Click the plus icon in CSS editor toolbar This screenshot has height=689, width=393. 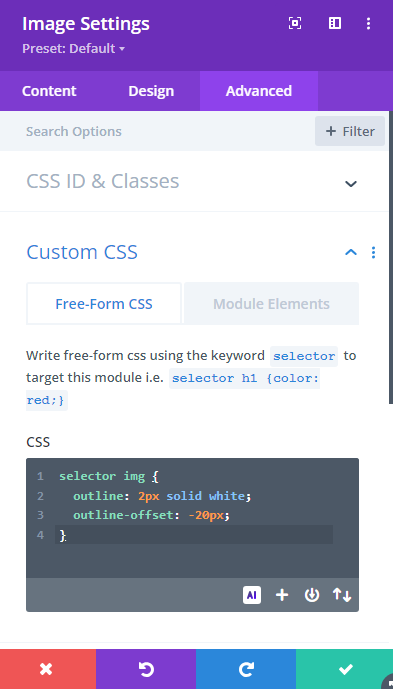click(x=282, y=595)
